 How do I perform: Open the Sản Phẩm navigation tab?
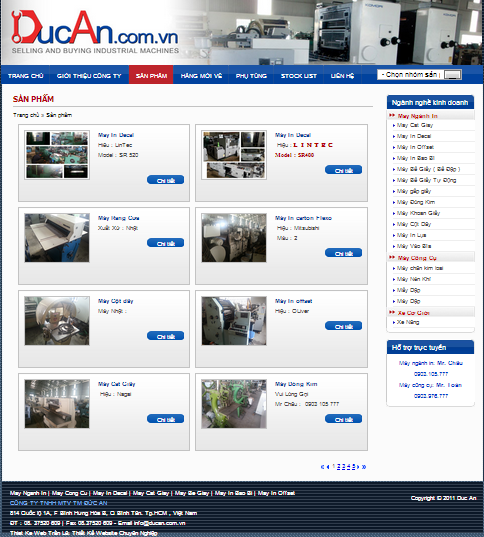click(x=151, y=75)
